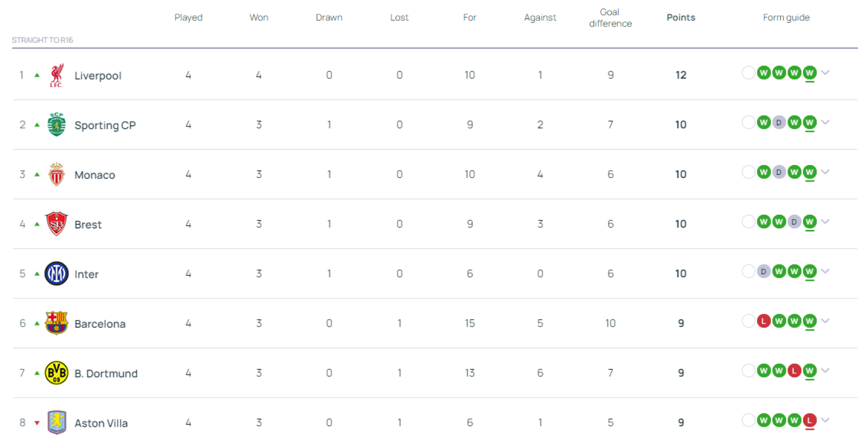Open the Aston Villa team page link

click(101, 423)
